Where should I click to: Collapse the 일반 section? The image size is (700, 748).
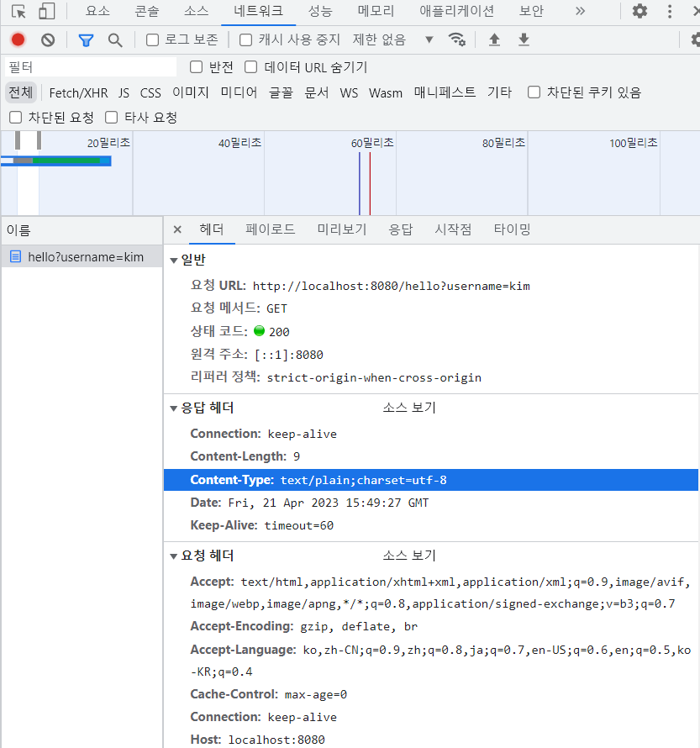pos(174,261)
